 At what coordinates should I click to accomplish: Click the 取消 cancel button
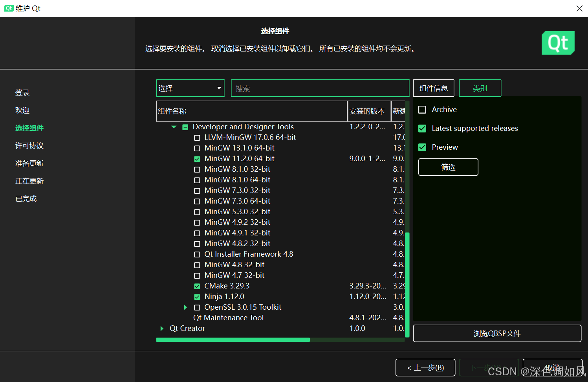click(553, 367)
